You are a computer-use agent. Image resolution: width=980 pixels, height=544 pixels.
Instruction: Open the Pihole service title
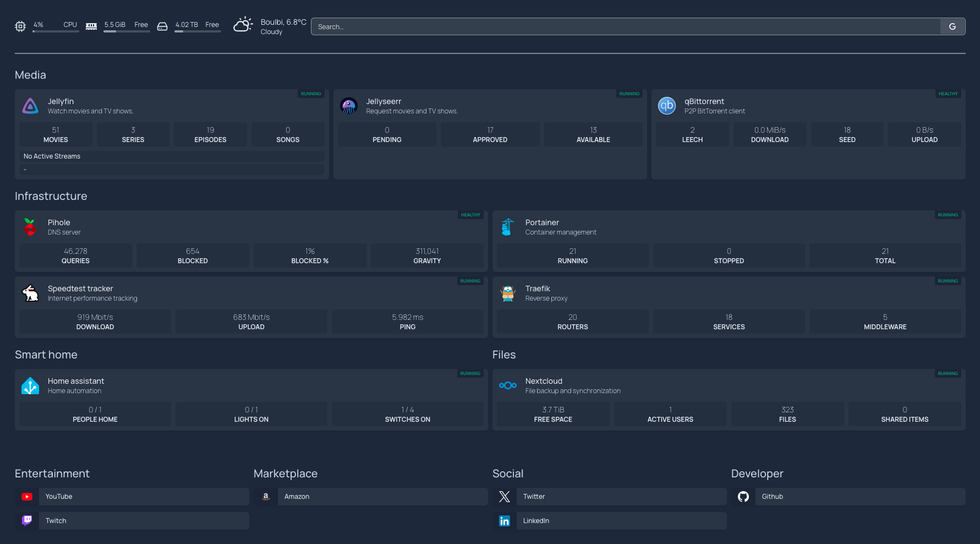click(59, 222)
